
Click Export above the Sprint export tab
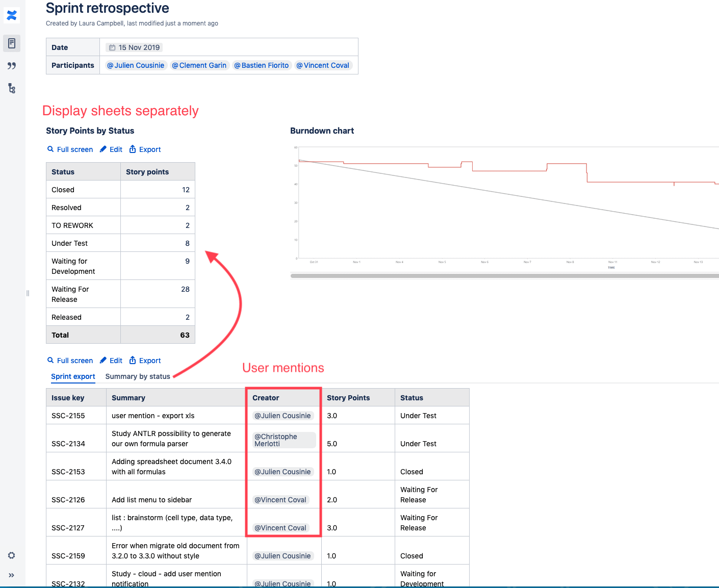point(145,361)
